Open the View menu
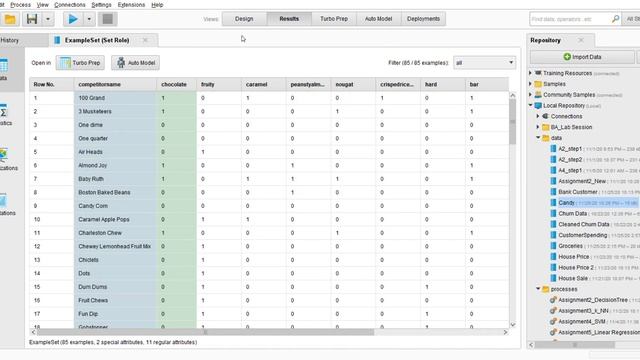Viewport: 640px width, 360px height. tap(42, 5)
